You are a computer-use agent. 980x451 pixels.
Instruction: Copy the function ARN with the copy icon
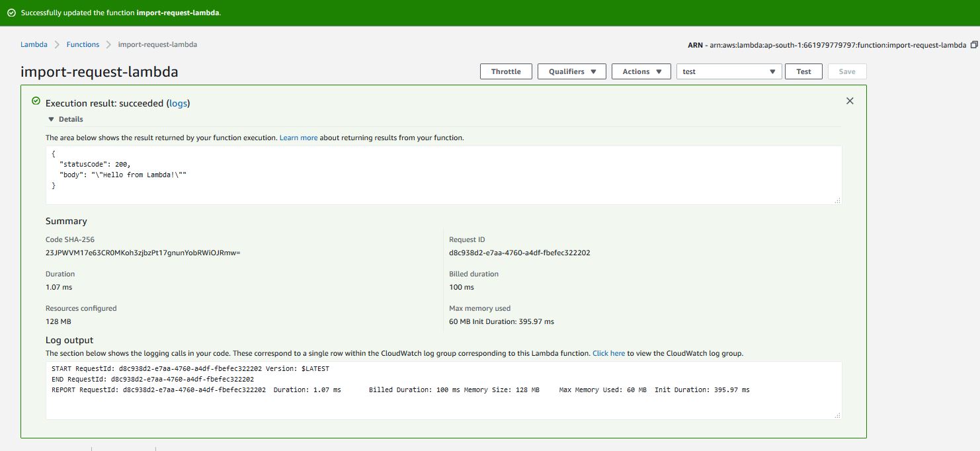[973, 45]
